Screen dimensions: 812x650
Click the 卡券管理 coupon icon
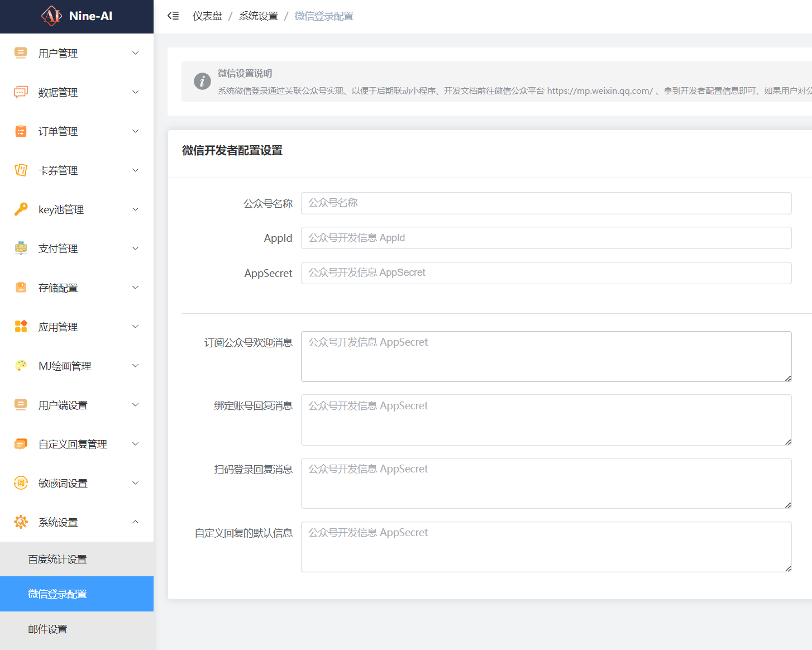[x=21, y=170]
